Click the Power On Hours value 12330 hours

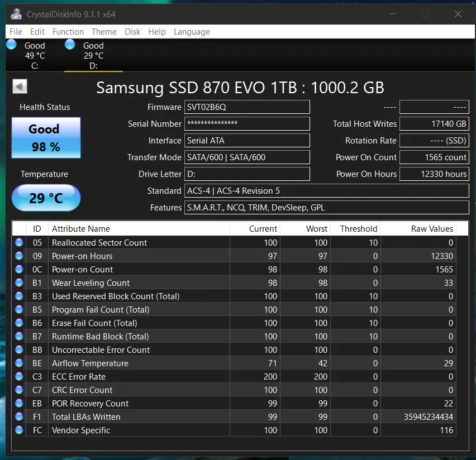(x=434, y=174)
